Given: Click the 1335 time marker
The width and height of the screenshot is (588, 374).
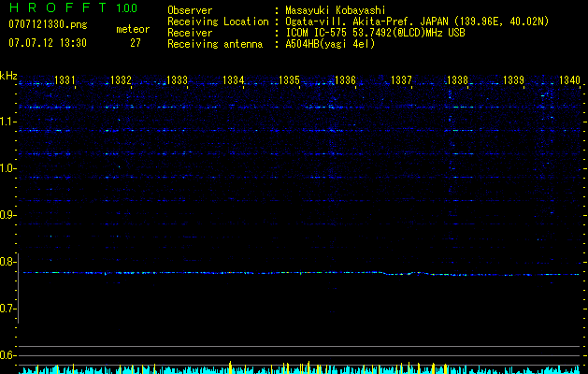Looking at the screenshot, I should pyautogui.click(x=289, y=80).
